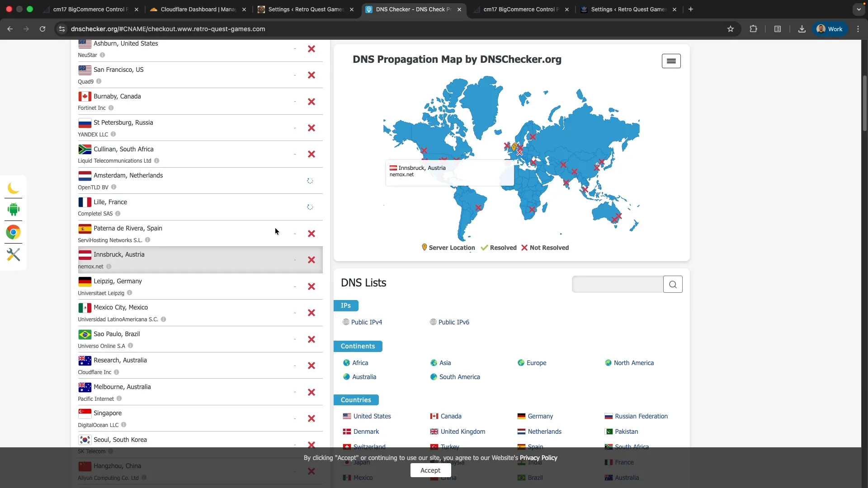Open the Chrome extension icon in sidebar
868x488 pixels.
[13, 232]
